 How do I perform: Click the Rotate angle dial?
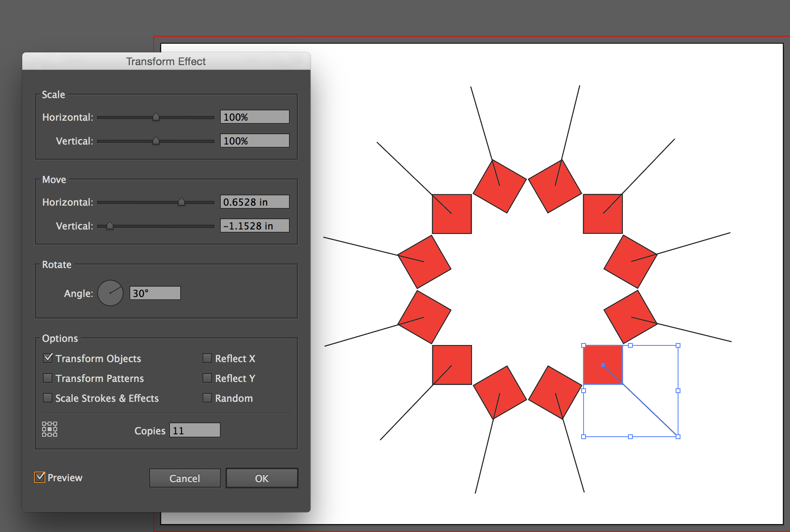click(110, 293)
